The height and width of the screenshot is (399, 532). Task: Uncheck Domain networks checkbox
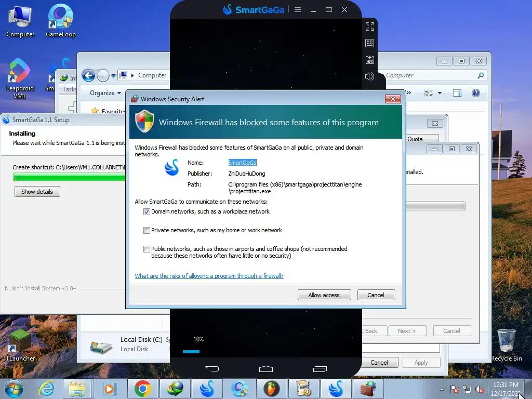tap(147, 212)
